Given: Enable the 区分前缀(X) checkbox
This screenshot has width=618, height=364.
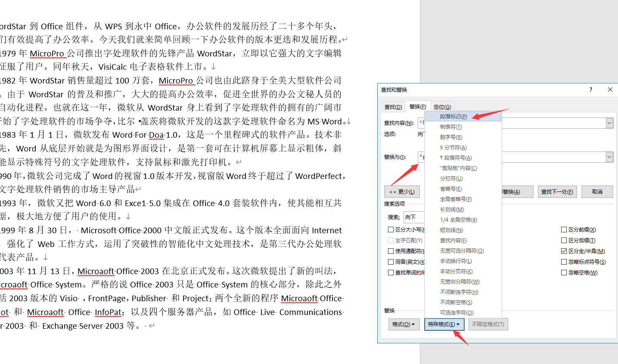Looking at the screenshot, I should [564, 230].
